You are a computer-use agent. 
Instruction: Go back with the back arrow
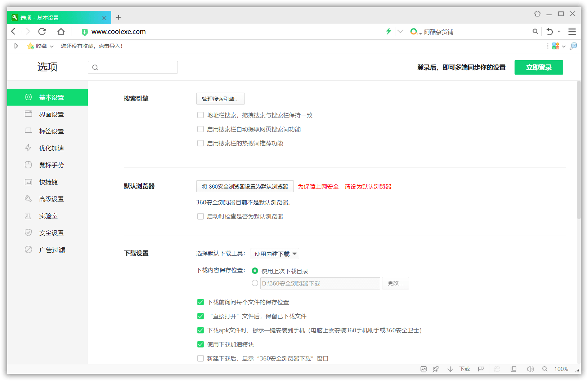pyautogui.click(x=13, y=31)
